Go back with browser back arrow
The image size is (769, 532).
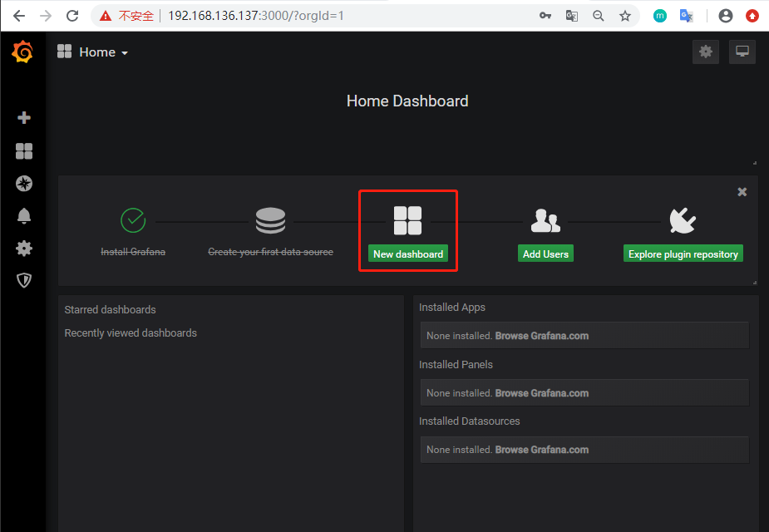click(x=19, y=16)
